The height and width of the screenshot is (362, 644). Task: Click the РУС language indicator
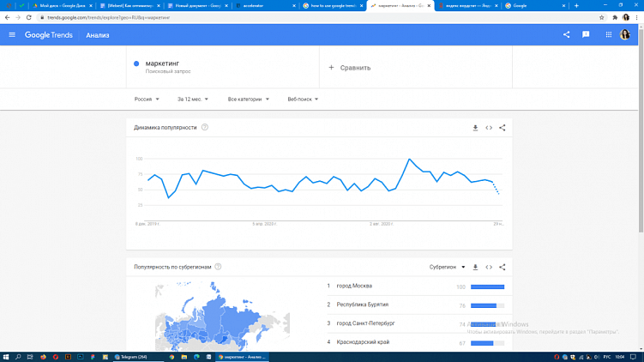tap(607, 357)
